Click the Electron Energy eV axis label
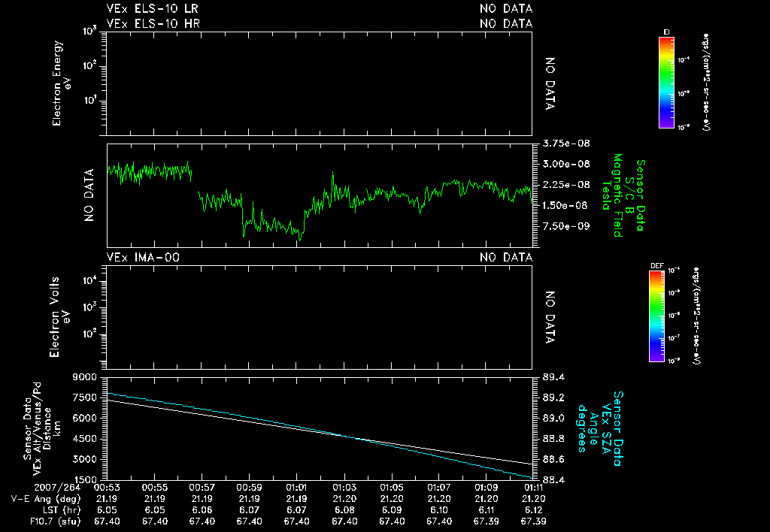This screenshot has width=770, height=532. point(61,83)
